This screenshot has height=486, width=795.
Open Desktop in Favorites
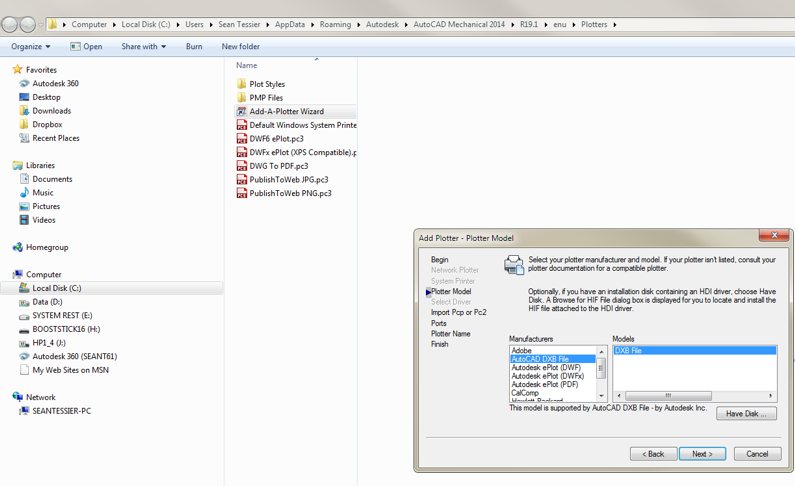pyautogui.click(x=46, y=97)
